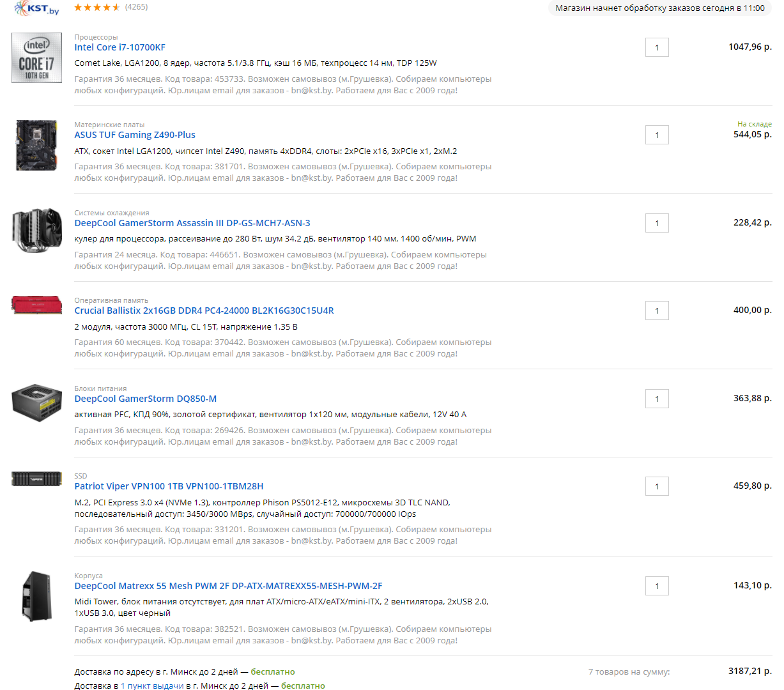
Task: Click the price 143,10 р.
Action: click(753, 585)
